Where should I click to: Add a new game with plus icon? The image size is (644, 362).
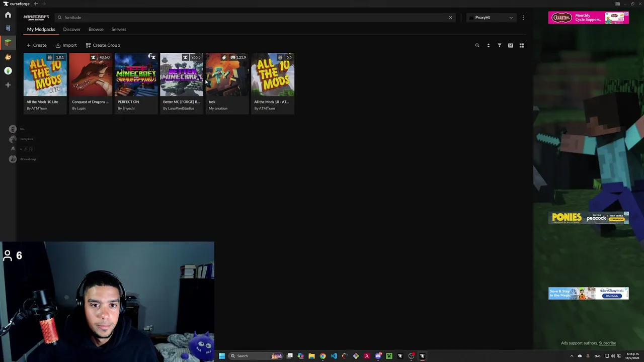pos(8,85)
